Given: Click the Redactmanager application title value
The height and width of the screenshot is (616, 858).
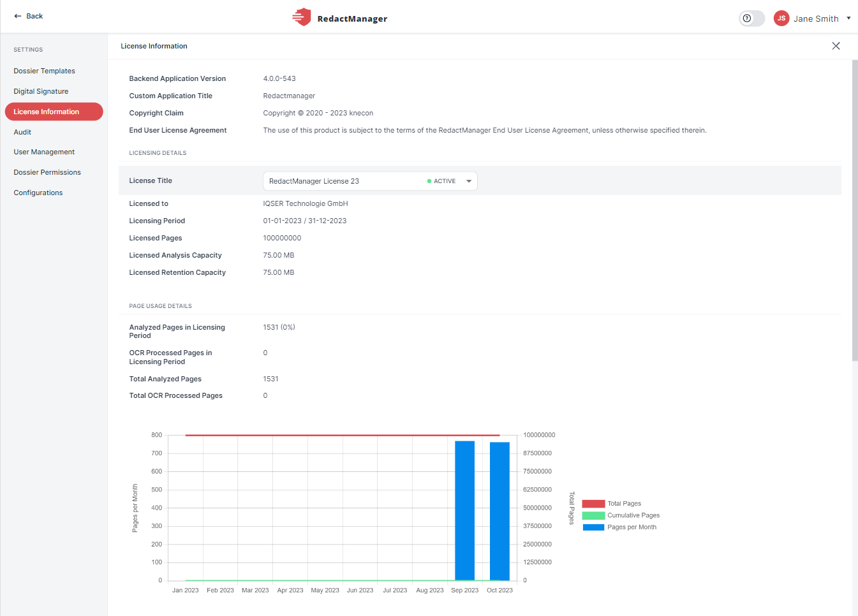Looking at the screenshot, I should pyautogui.click(x=289, y=96).
